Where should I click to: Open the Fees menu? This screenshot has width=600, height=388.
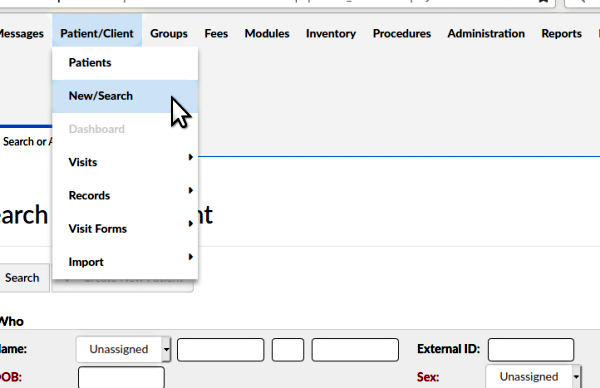pyautogui.click(x=216, y=34)
